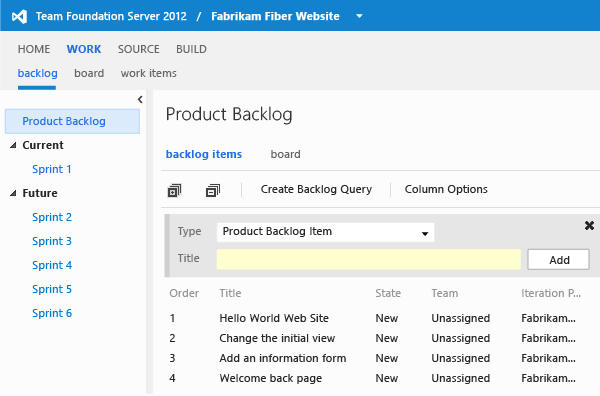The image size is (600, 396).
Task: Select the Add an information form item
Action: point(283,358)
